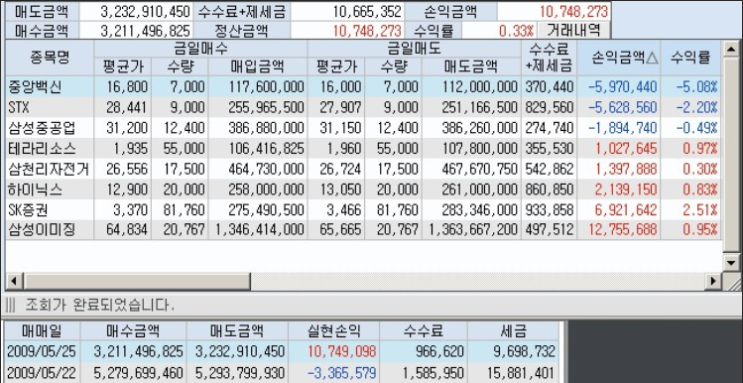Click the 매입금액 column header

[258, 66]
